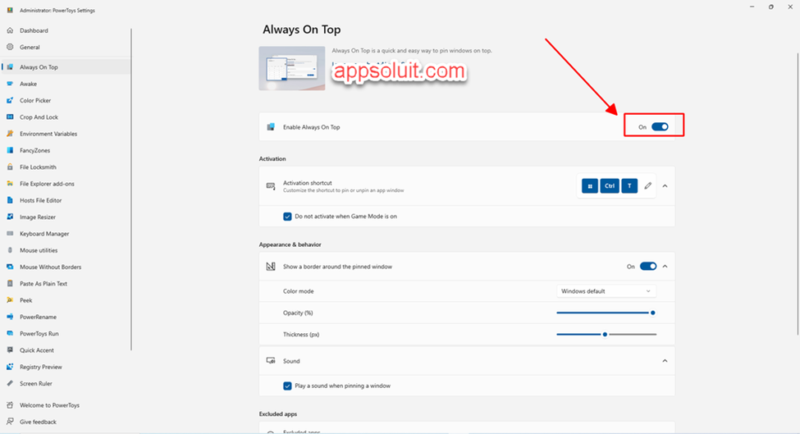Open the Dashboard page label

click(34, 31)
